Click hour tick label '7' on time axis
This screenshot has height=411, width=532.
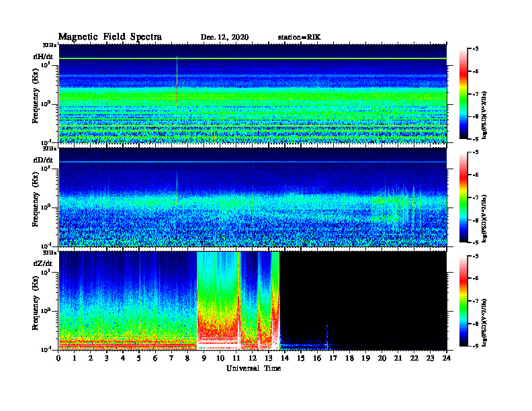point(171,358)
